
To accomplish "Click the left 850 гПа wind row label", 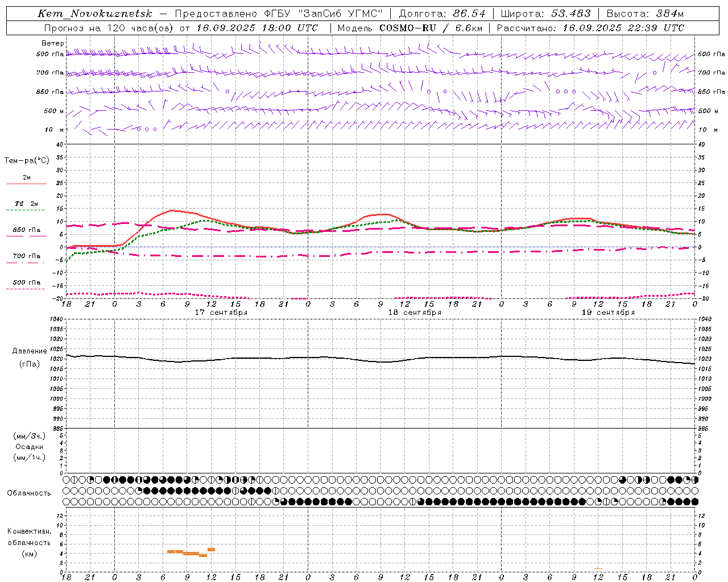I will pyautogui.click(x=50, y=92).
